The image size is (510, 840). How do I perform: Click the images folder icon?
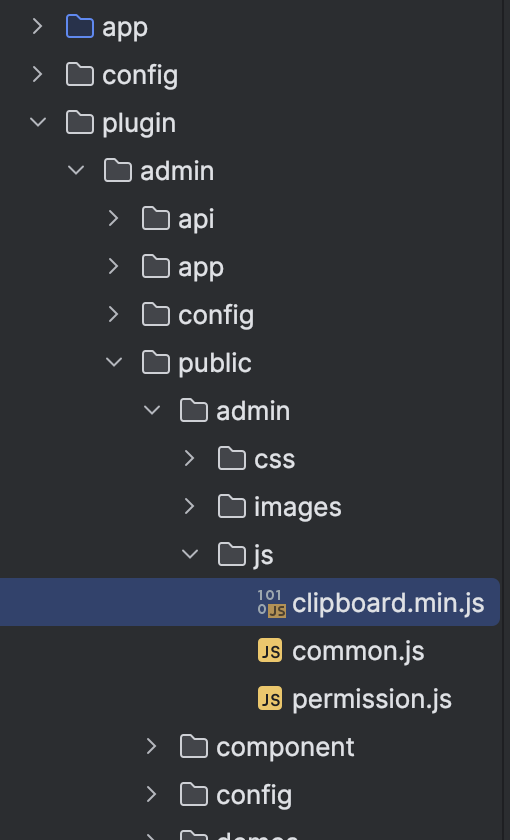[232, 507]
